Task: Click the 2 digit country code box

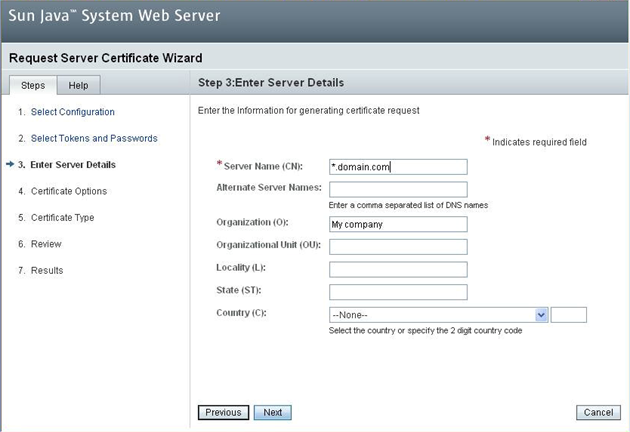Action: click(x=568, y=315)
